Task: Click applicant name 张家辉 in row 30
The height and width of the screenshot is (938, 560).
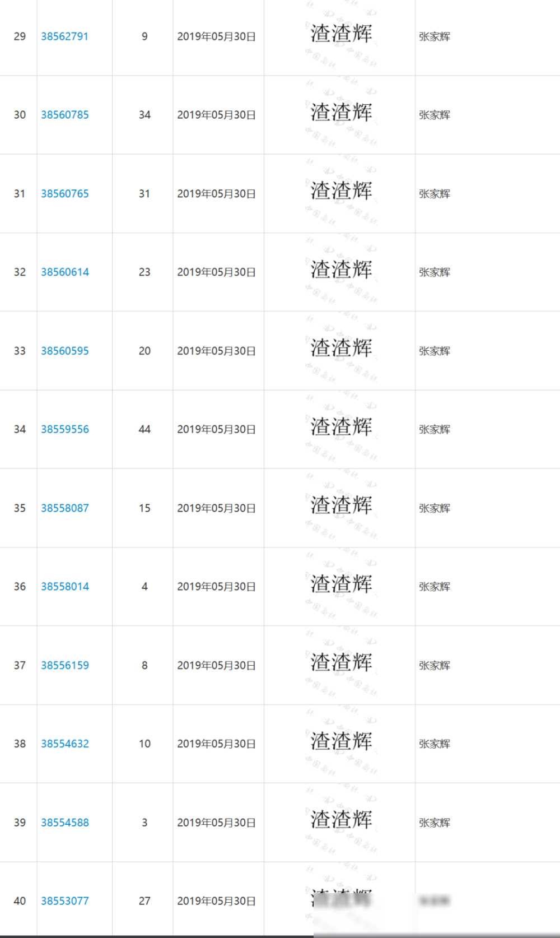Action: (x=434, y=115)
